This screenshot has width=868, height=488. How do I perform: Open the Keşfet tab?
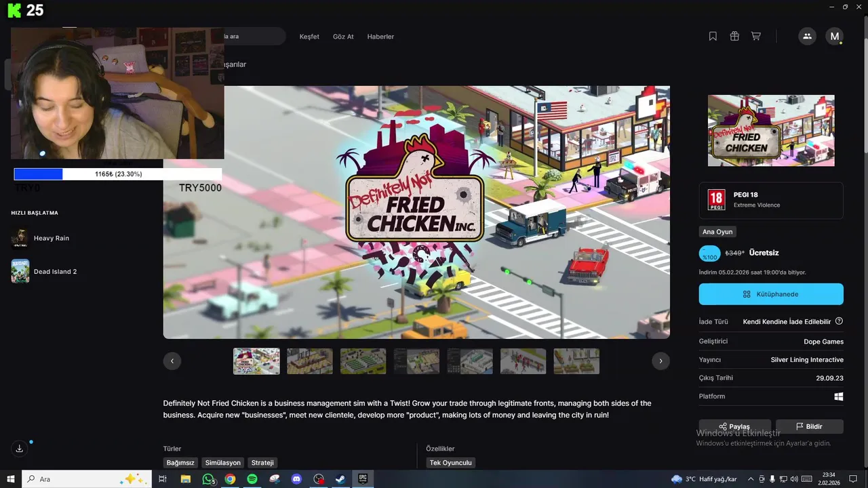pyautogui.click(x=309, y=37)
